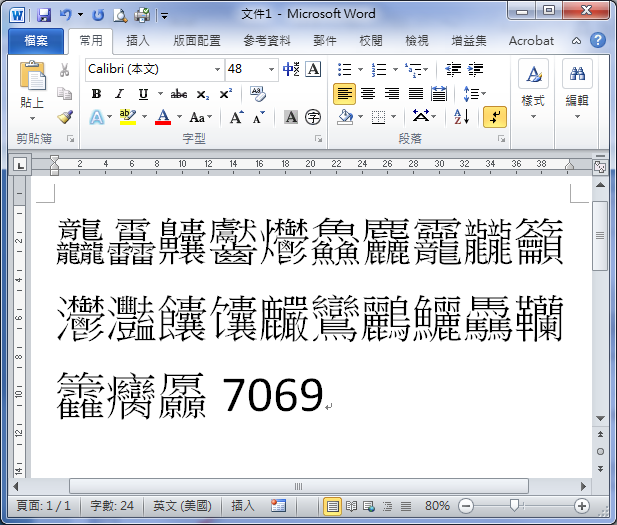The width and height of the screenshot is (617, 525).
Task: Click the Paste clipboard icon
Action: coord(32,75)
